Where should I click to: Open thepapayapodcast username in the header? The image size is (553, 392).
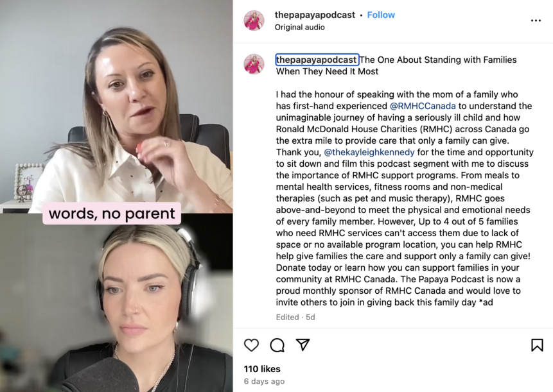(x=315, y=15)
